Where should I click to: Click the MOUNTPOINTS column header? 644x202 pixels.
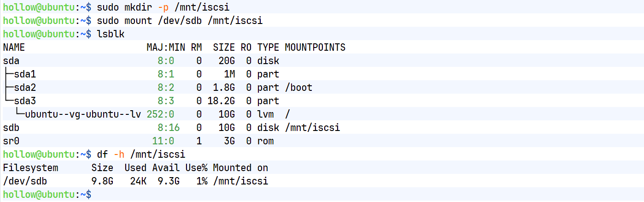[315, 48]
